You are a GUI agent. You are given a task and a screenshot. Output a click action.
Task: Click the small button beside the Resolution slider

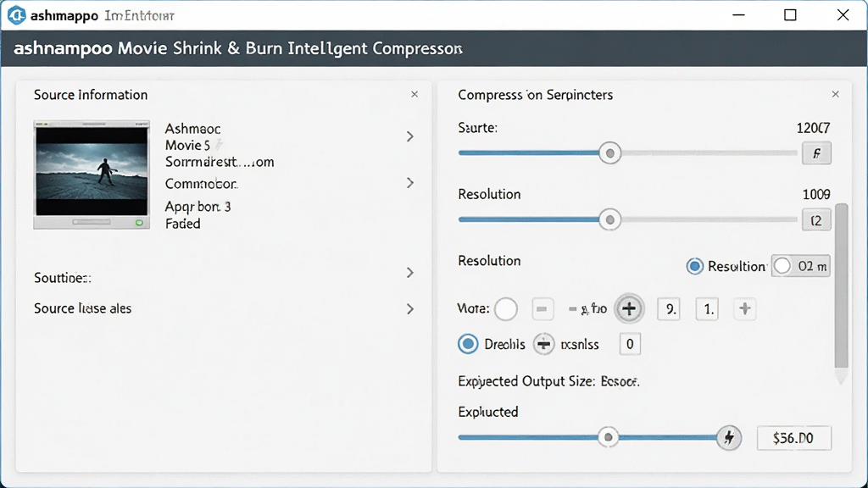(x=816, y=220)
